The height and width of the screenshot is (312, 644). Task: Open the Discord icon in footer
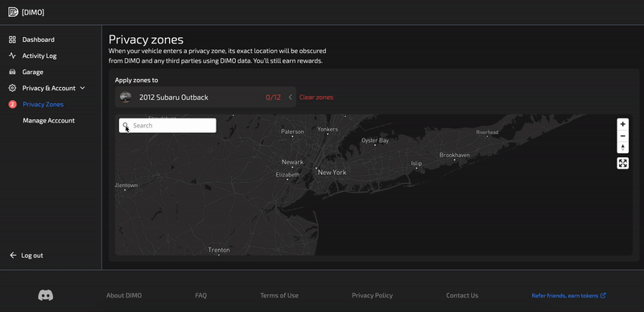(46, 295)
